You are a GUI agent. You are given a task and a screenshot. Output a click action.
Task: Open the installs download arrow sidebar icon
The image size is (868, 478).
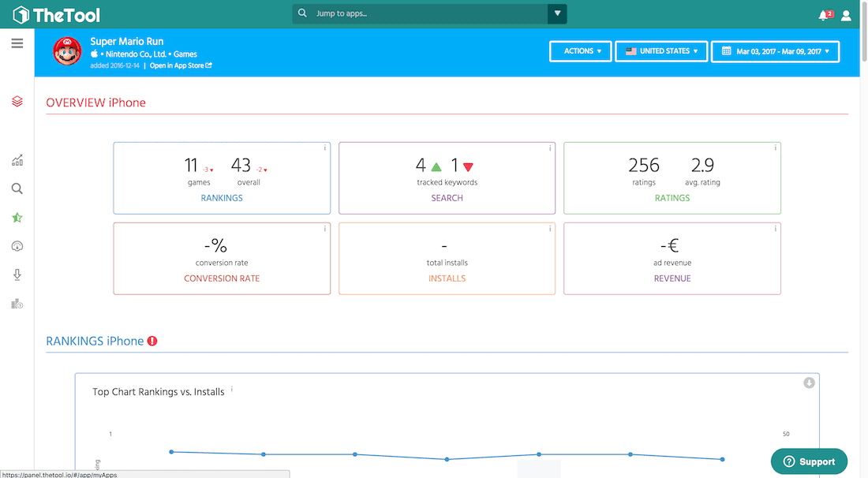[x=17, y=275]
